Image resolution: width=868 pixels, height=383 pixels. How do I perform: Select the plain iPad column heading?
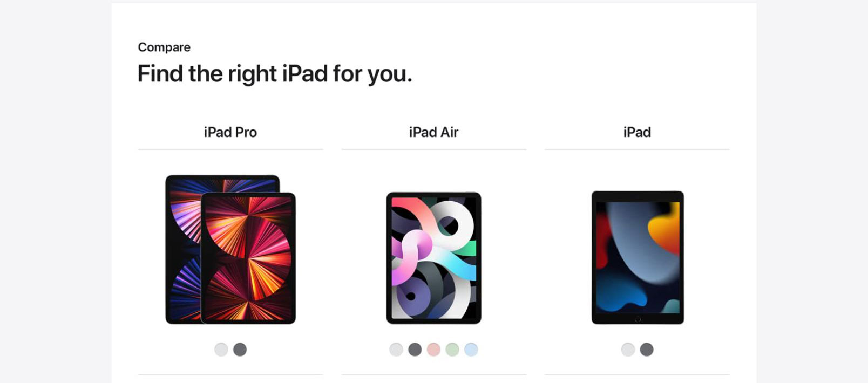637,132
